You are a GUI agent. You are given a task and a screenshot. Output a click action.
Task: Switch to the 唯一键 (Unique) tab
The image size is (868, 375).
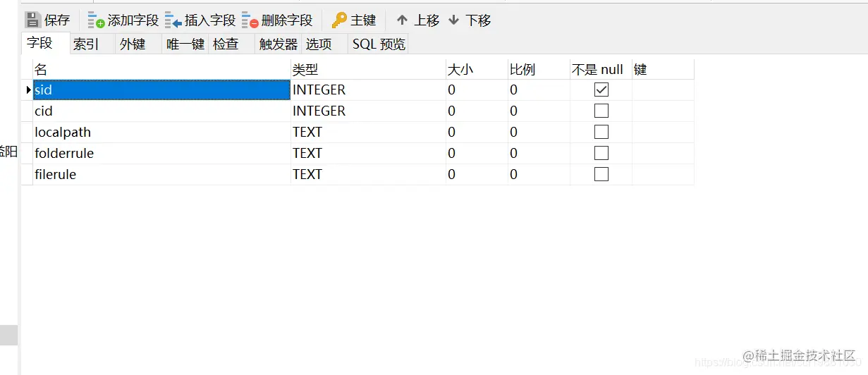185,44
